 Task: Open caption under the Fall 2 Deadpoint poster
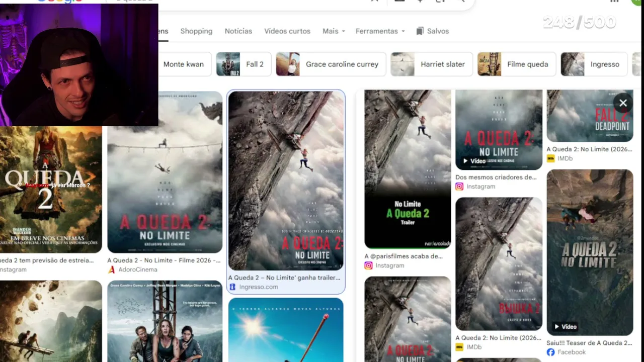[589, 149]
